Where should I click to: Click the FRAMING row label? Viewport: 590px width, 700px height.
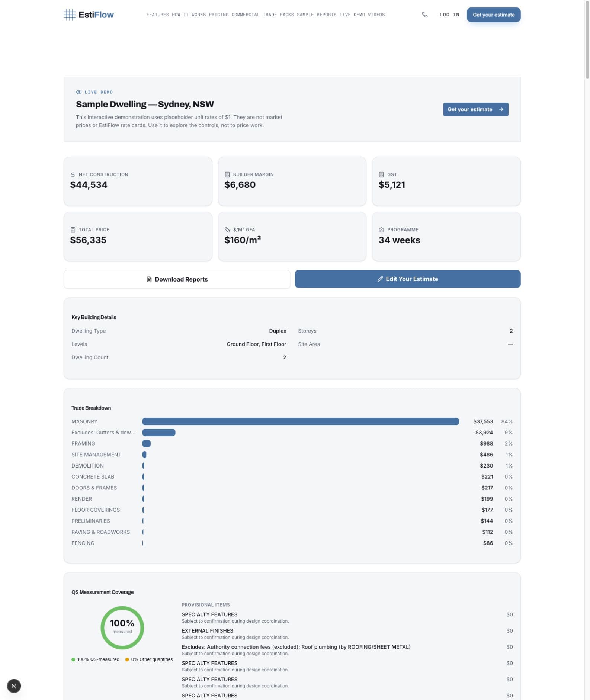(x=83, y=444)
